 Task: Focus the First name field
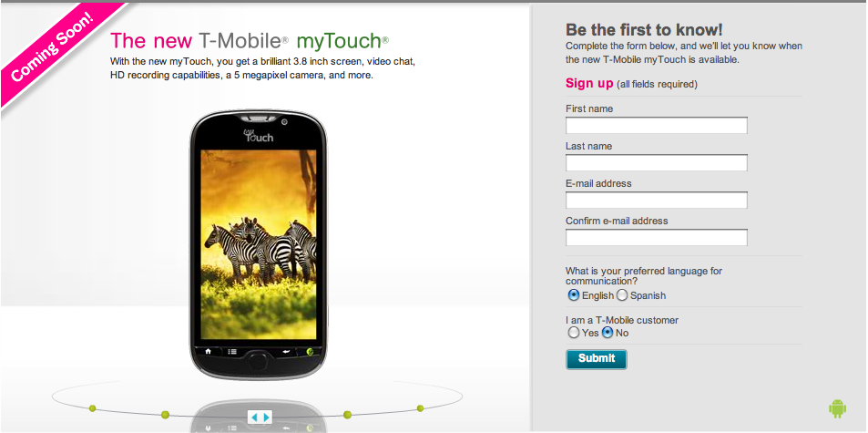tap(657, 125)
